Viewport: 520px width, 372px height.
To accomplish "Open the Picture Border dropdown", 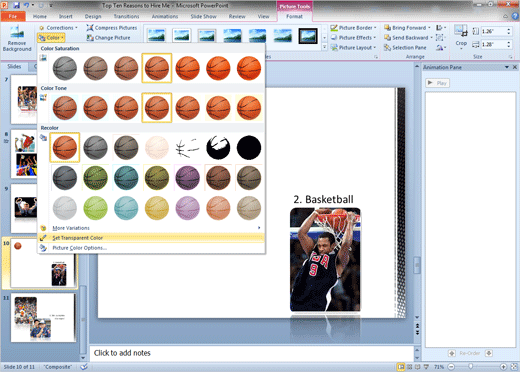I will pyautogui.click(x=354, y=28).
